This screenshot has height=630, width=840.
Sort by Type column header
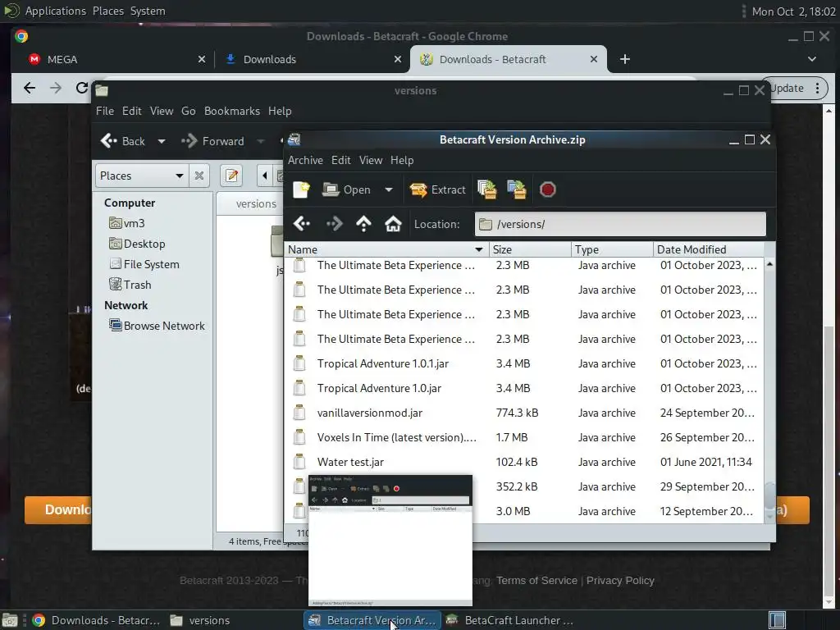pos(612,249)
